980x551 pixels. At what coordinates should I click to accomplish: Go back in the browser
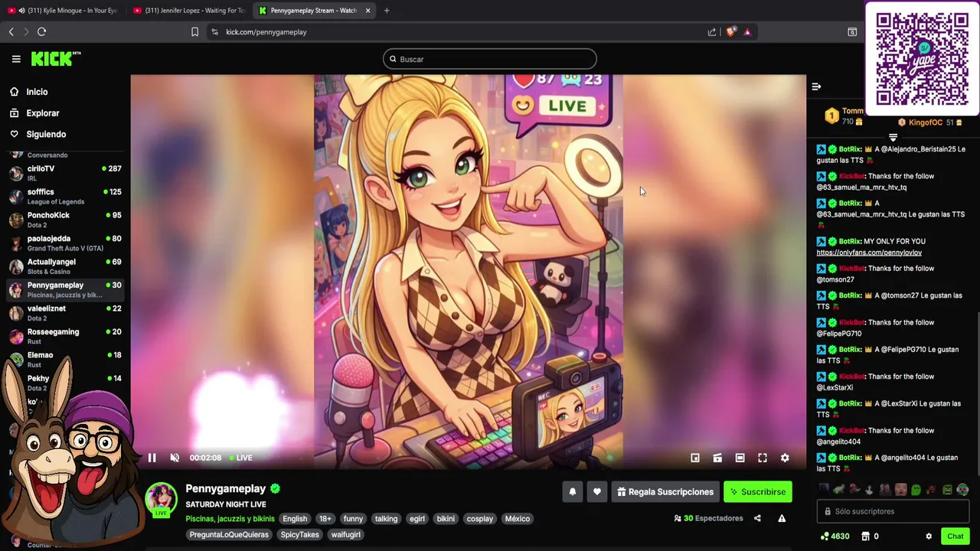point(11,31)
